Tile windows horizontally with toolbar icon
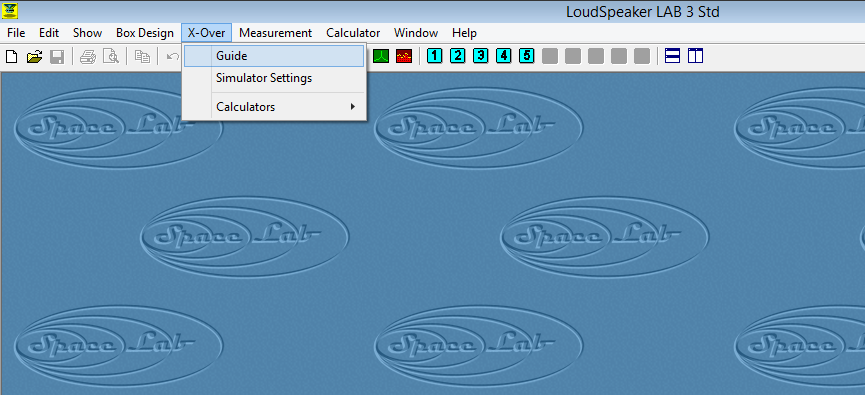 (672, 56)
